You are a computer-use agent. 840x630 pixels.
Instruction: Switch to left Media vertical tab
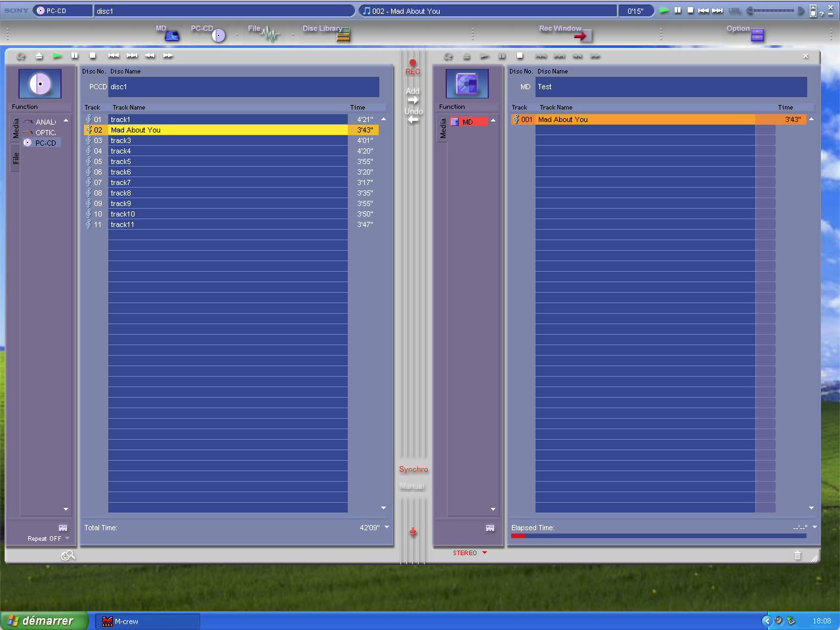[16, 129]
